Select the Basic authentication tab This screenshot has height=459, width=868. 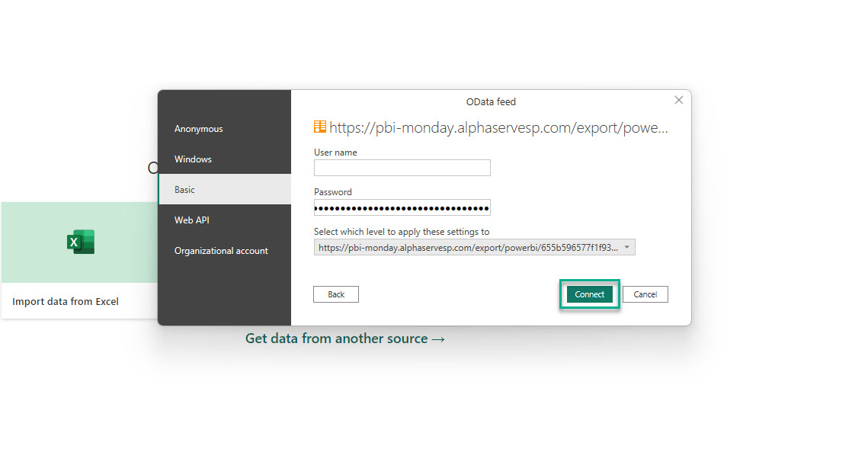[x=185, y=190]
